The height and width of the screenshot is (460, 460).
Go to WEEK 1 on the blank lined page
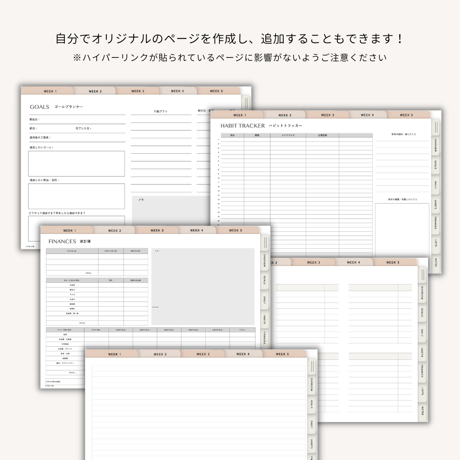click(112, 354)
